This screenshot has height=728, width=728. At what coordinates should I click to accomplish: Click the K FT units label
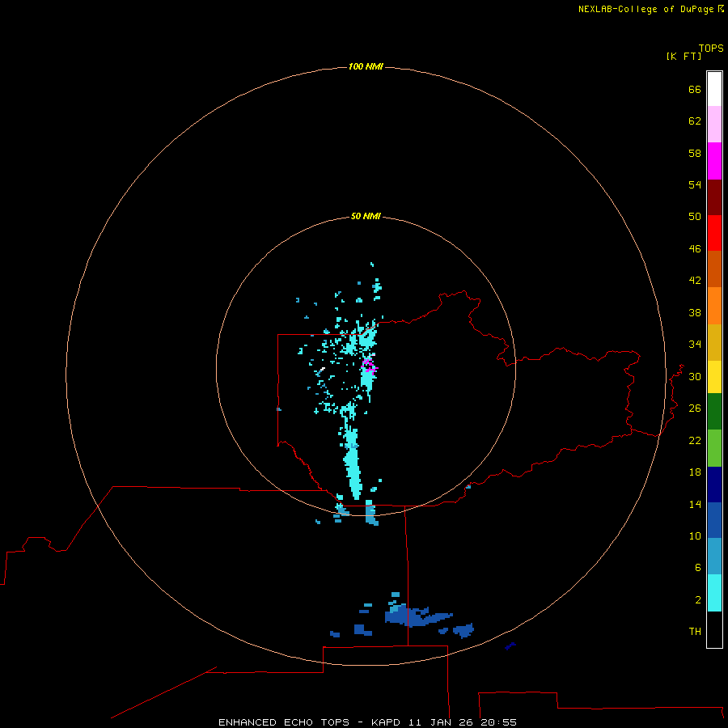[x=684, y=56]
